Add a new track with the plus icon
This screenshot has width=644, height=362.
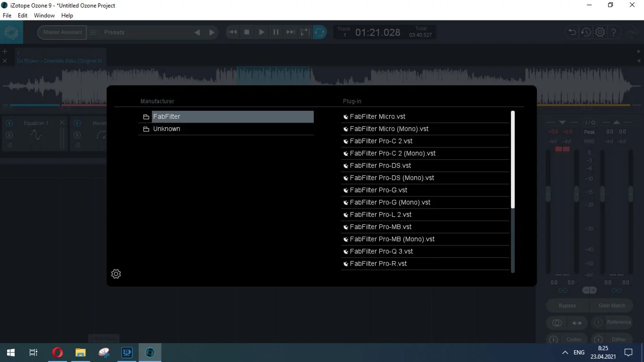(5, 51)
